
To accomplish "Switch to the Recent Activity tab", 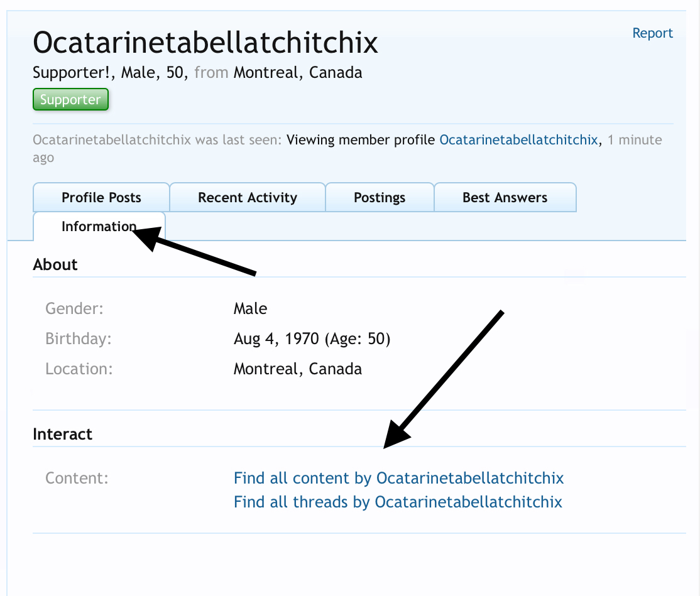I will 247,198.
